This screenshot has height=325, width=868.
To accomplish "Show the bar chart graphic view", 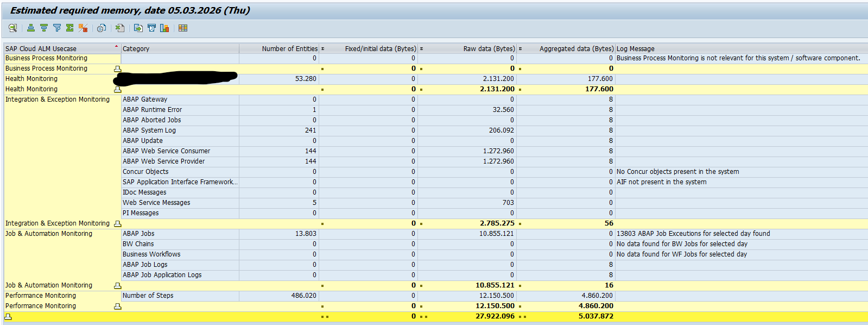I will point(164,28).
